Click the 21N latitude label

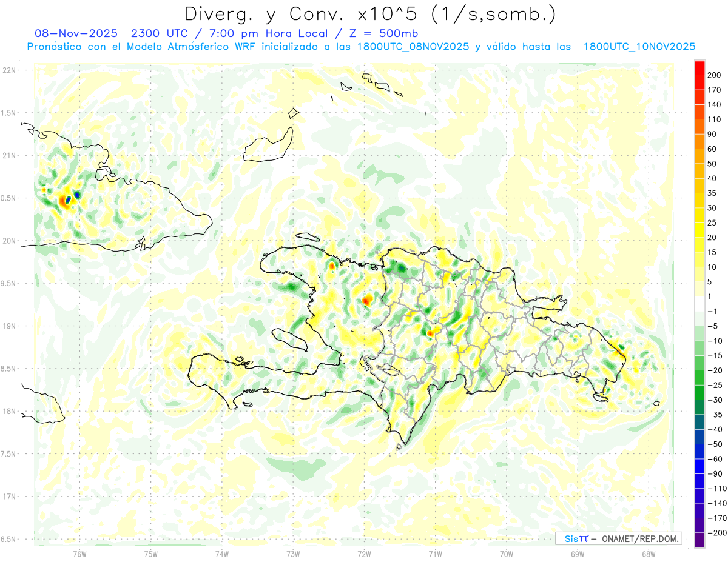8,155
